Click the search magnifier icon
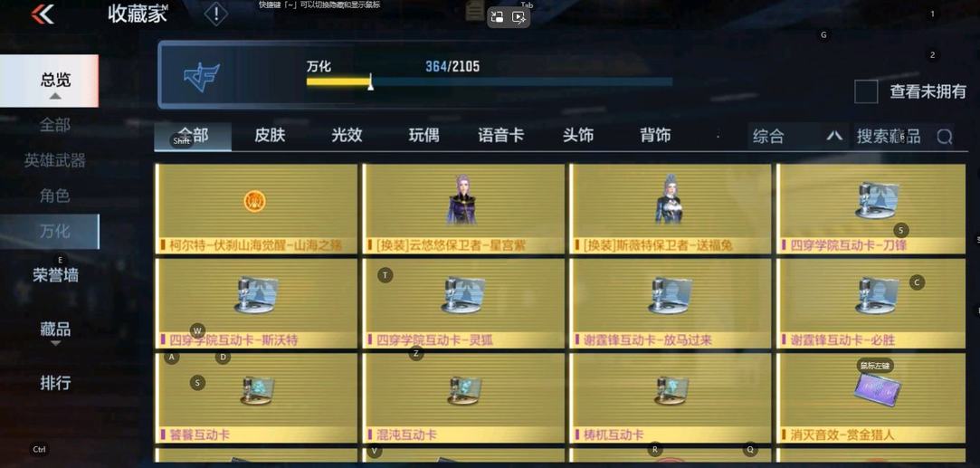 [x=945, y=136]
